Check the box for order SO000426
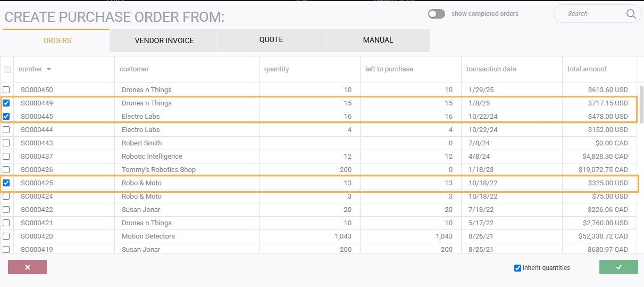This screenshot has height=287, width=644. pos(6,169)
